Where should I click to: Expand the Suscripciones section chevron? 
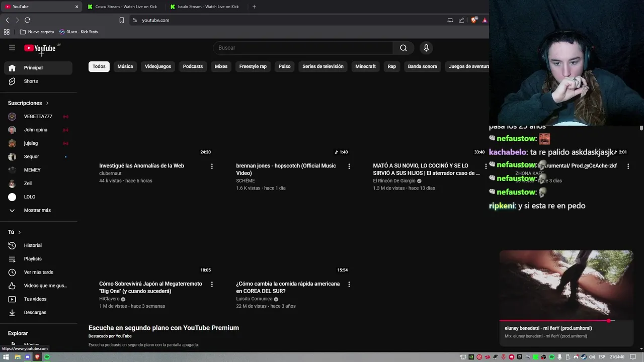point(47,103)
